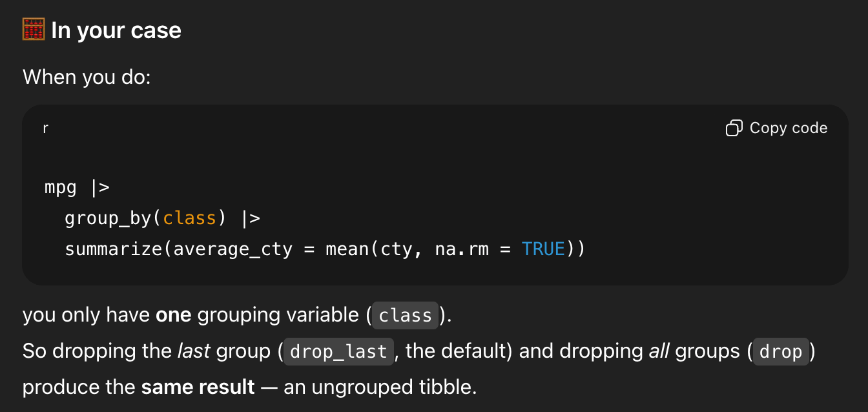Click the "na.rm" argument in code

tap(462, 249)
